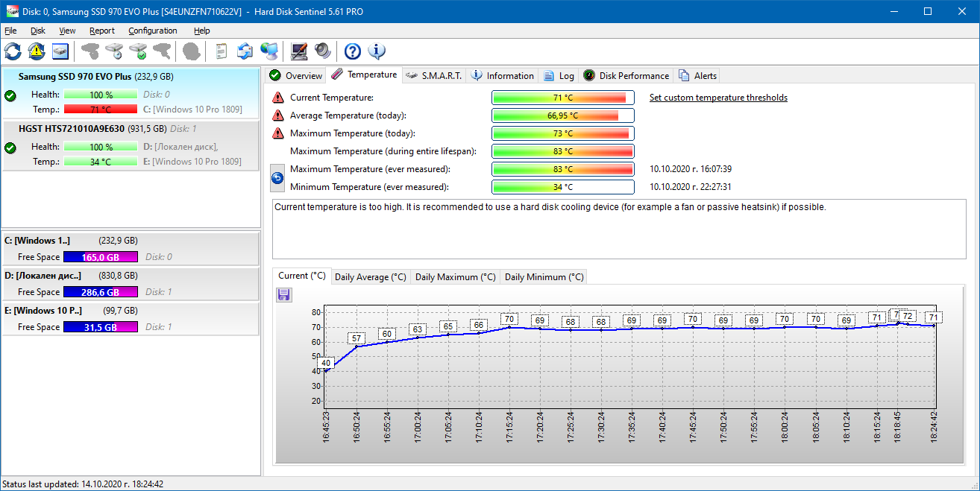
Task: Click the Current Temperature 71 °C bar
Action: [x=562, y=98]
